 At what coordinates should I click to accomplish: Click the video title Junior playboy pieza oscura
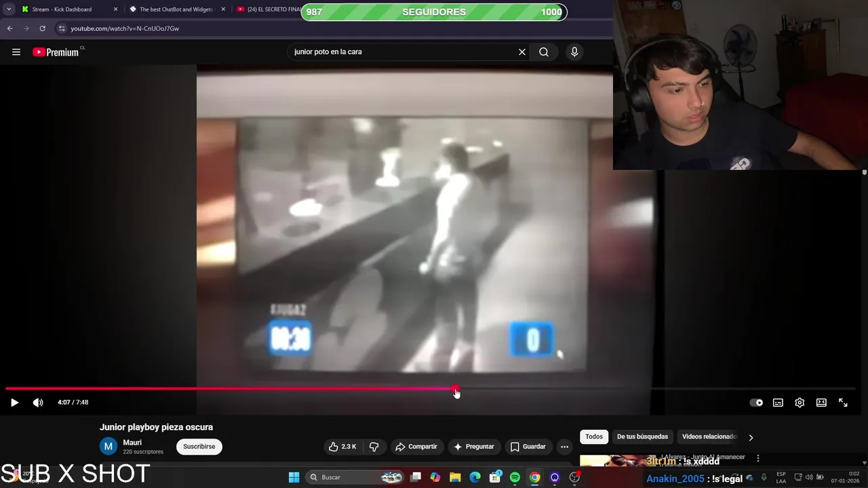[156, 427]
